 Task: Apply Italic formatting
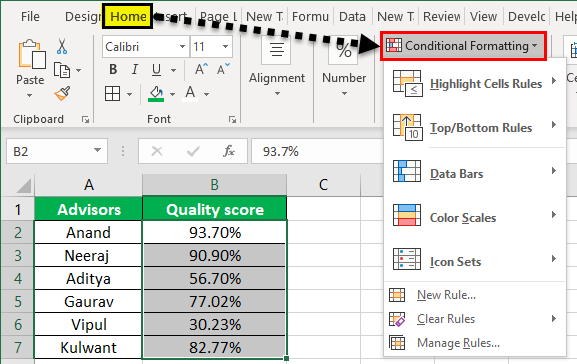point(135,69)
